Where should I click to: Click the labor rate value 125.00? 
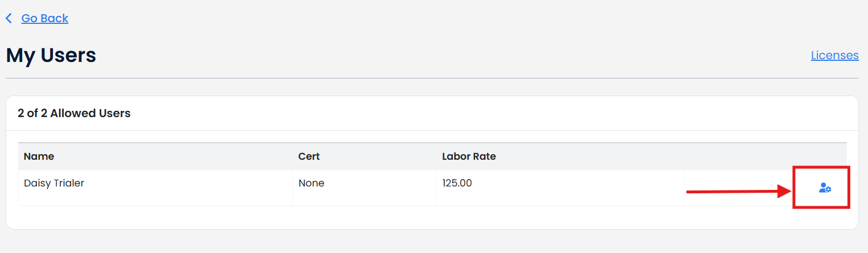[457, 184]
